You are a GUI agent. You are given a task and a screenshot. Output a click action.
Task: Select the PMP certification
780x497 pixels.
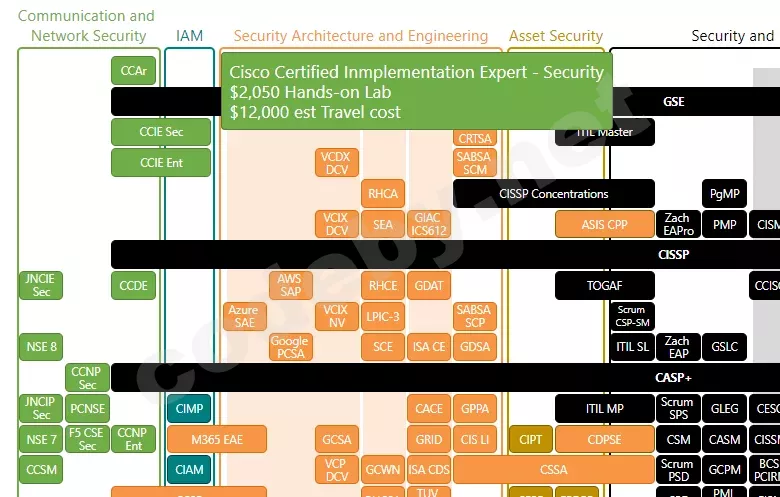[724, 224]
